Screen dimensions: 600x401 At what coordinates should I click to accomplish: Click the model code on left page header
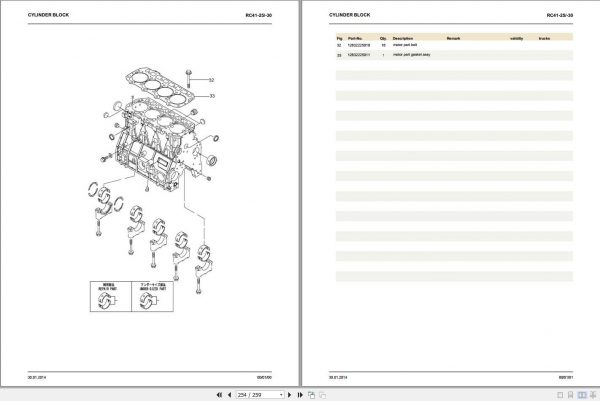(x=259, y=15)
